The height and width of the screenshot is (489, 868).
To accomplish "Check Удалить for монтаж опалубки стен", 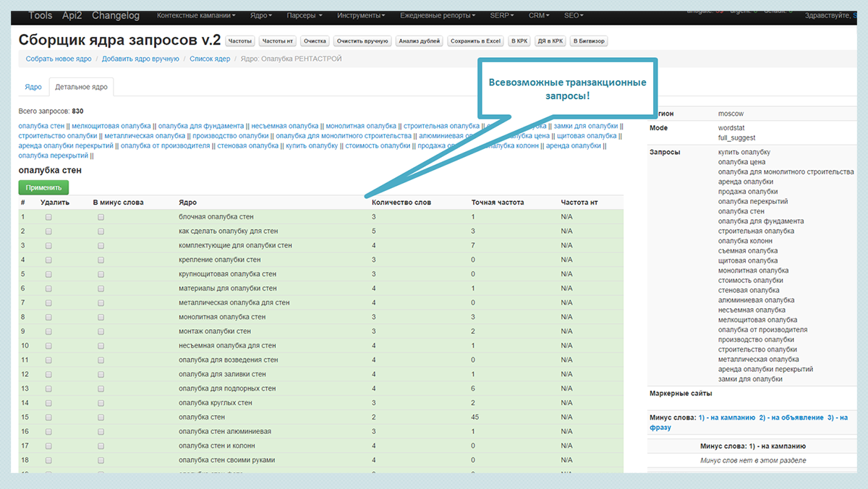I will tap(48, 331).
